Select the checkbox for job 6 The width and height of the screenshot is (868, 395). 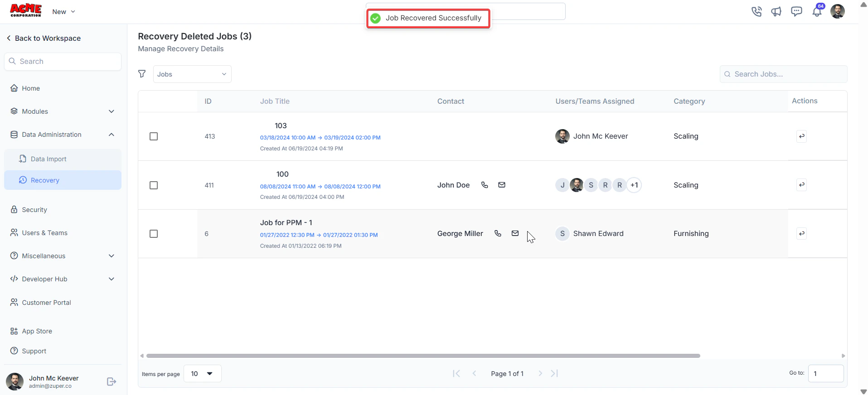(x=154, y=234)
